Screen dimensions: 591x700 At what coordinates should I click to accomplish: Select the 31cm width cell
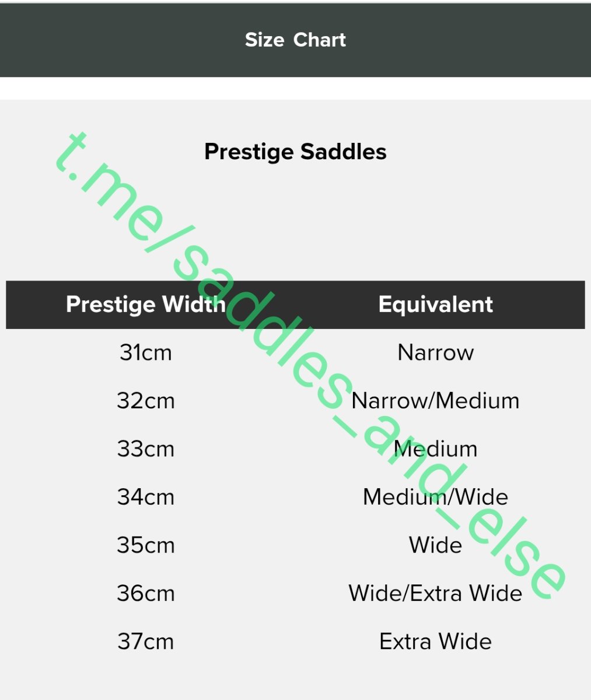click(x=145, y=352)
